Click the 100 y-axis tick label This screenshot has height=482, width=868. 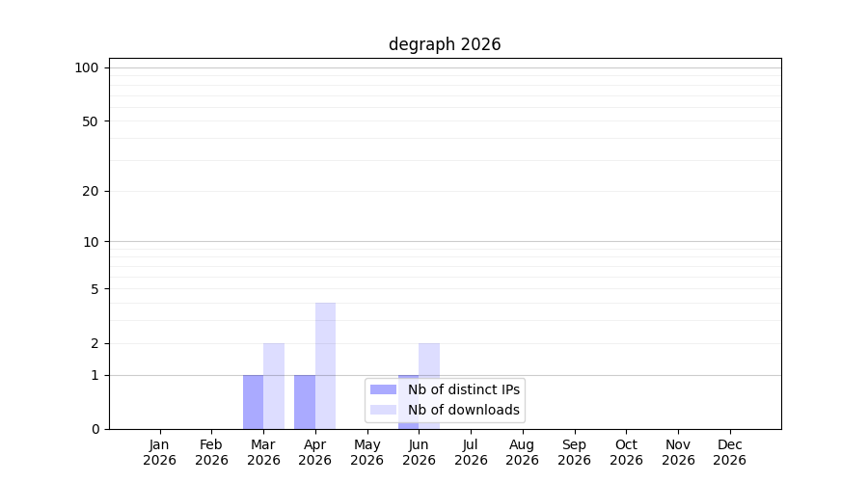pos(87,68)
